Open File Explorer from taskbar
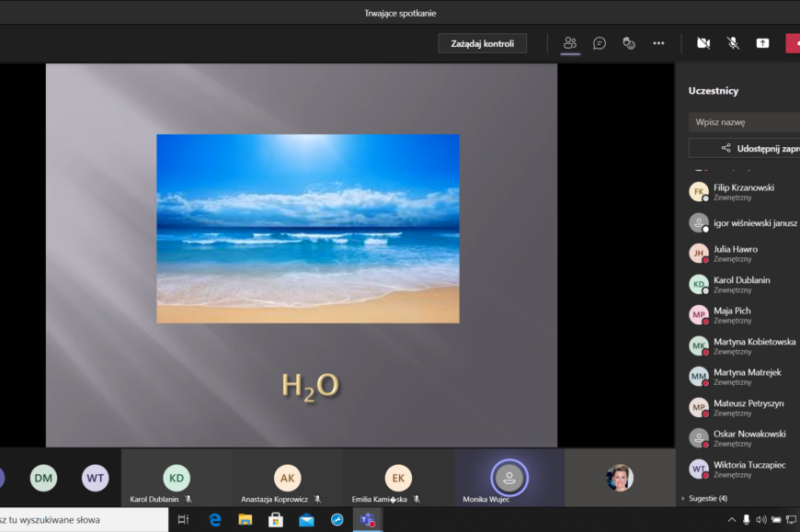The height and width of the screenshot is (532, 800). point(246,520)
